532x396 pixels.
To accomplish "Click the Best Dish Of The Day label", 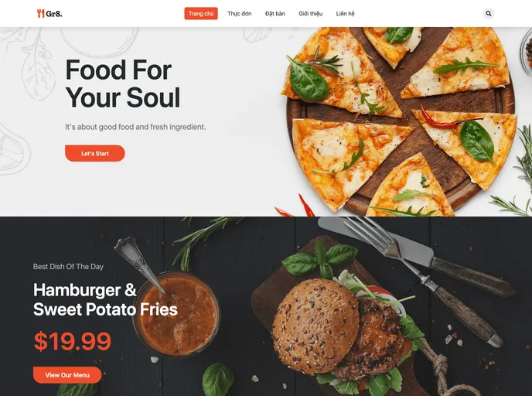I will click(68, 267).
